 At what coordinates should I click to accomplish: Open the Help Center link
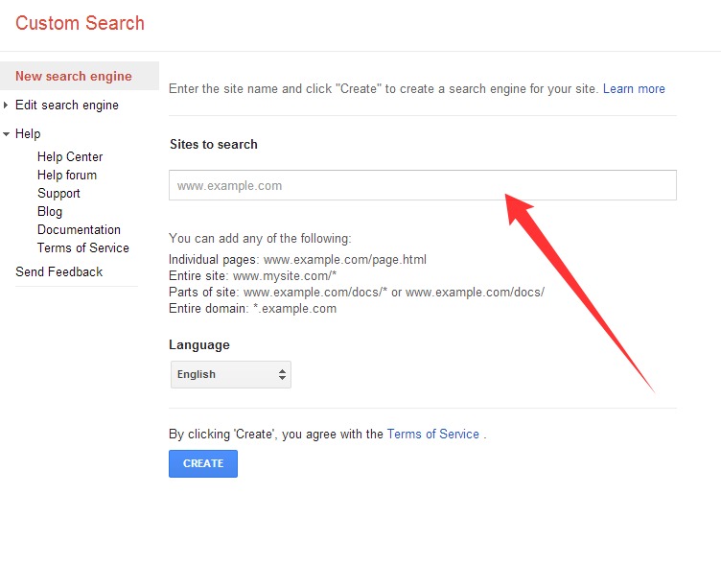(x=70, y=157)
